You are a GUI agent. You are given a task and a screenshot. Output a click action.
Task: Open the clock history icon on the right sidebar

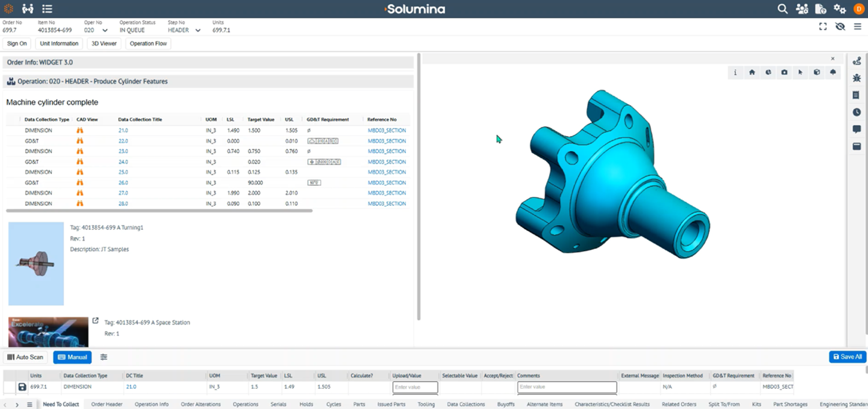coord(856,112)
